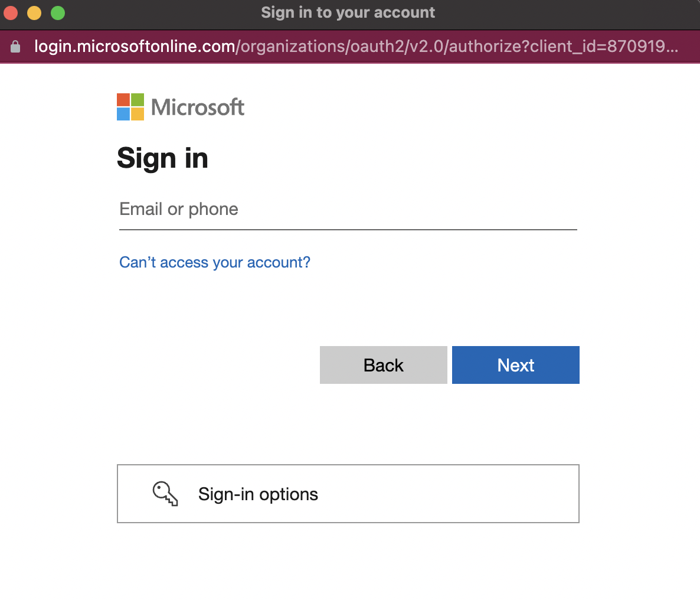Close the sign-in window with the red button
Screen dimensions: 700x600
11,12
